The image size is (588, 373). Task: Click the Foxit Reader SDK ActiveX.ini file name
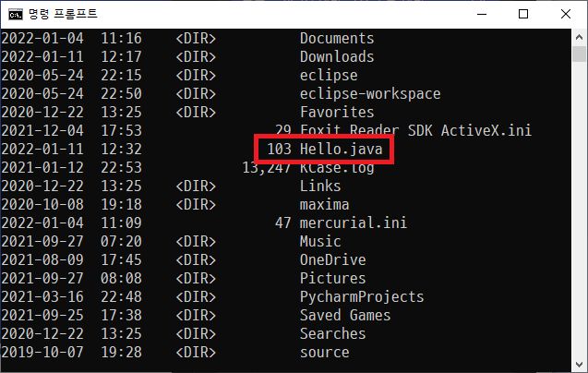[415, 130]
